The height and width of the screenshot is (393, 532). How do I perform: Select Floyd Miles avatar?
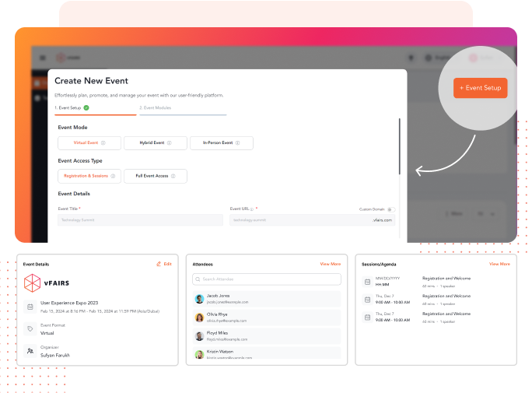[x=199, y=336]
